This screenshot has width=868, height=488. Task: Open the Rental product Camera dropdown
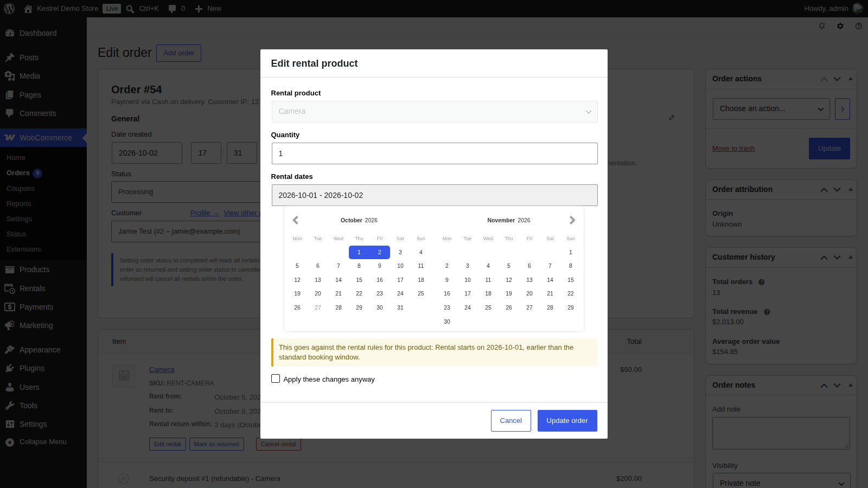(435, 112)
